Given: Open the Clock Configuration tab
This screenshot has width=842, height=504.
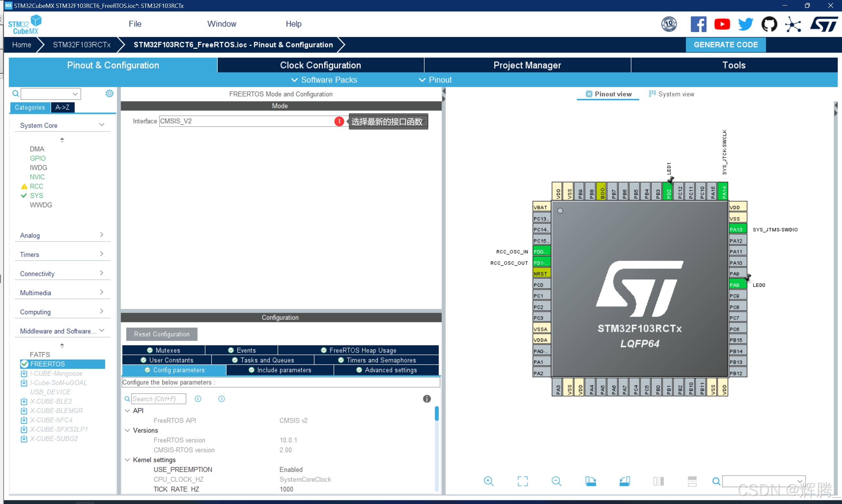Looking at the screenshot, I should click(320, 65).
